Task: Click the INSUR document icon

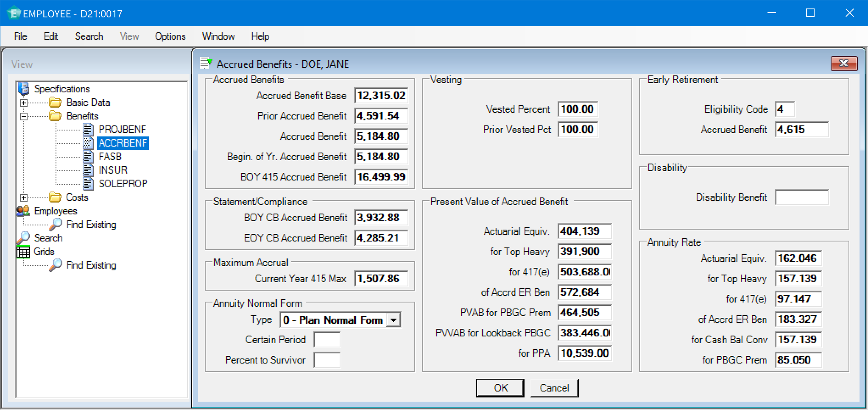Action: click(x=88, y=170)
